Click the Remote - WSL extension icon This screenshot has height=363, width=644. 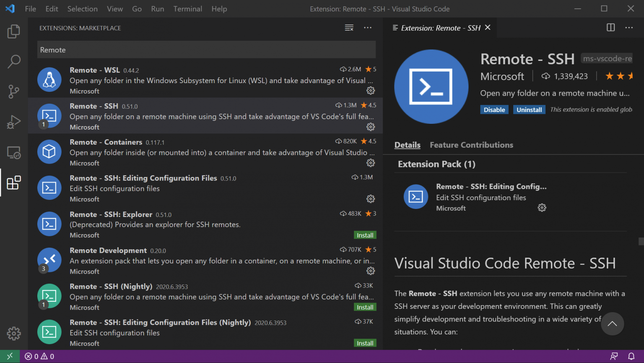pyautogui.click(x=49, y=80)
